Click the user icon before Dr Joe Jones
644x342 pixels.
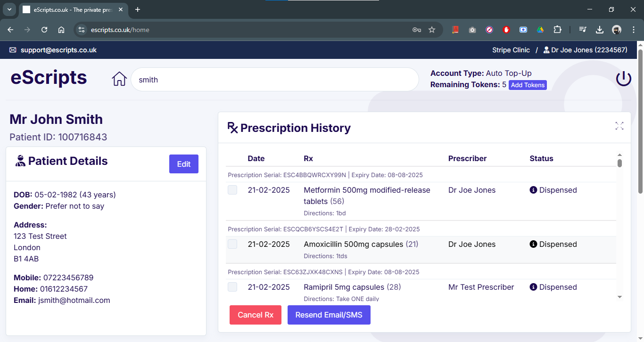pos(546,50)
